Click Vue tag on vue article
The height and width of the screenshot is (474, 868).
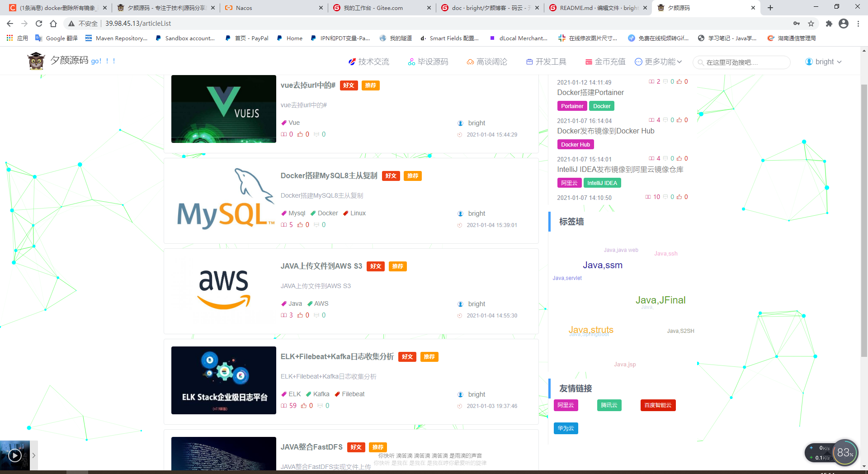(x=290, y=123)
